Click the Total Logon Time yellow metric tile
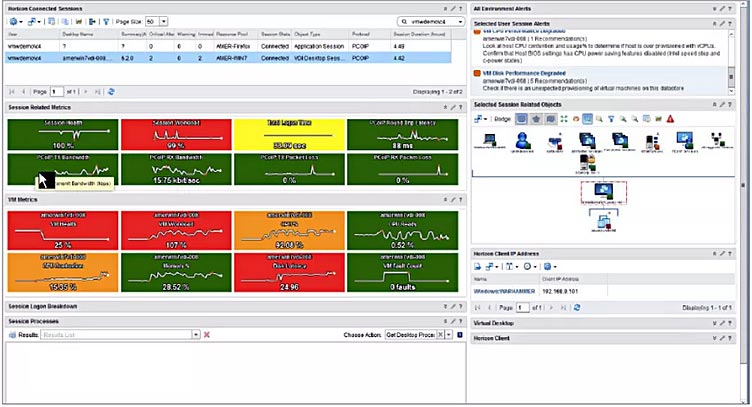 [289, 135]
